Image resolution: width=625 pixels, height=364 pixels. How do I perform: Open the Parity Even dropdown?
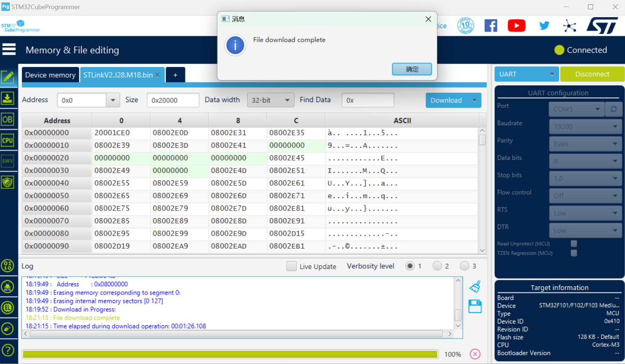pos(585,144)
